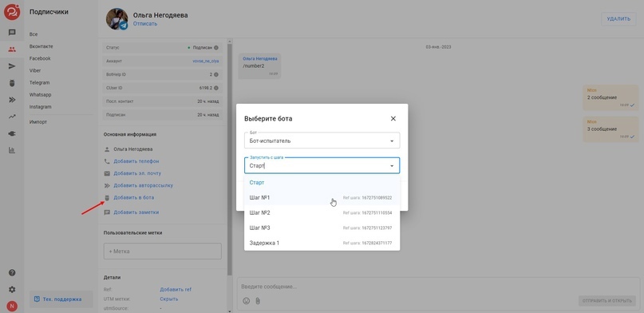The height and width of the screenshot is (313, 644).
Task: Open the subscribers people icon in sidebar
Action: [12, 50]
